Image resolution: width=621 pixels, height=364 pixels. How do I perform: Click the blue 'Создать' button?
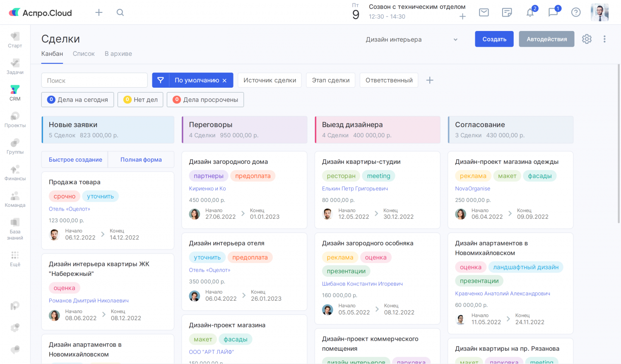494,39
